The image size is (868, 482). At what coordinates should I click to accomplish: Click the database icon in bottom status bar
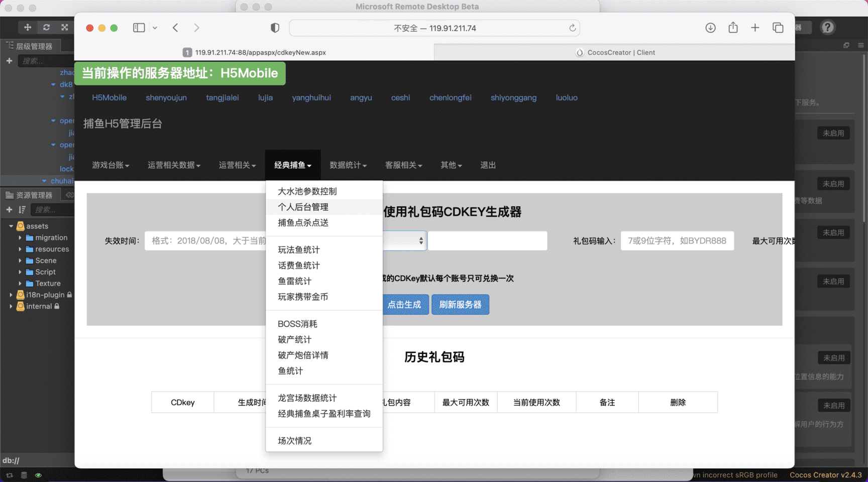pos(24,475)
